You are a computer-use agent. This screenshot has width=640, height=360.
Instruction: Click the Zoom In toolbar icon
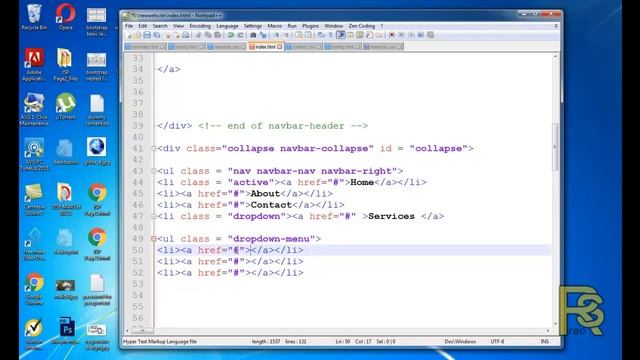pyautogui.click(x=276, y=35)
